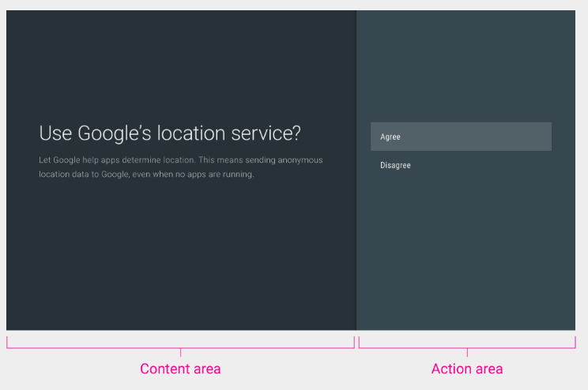588x390 pixels.
Task: Select the Agree option
Action: [461, 137]
